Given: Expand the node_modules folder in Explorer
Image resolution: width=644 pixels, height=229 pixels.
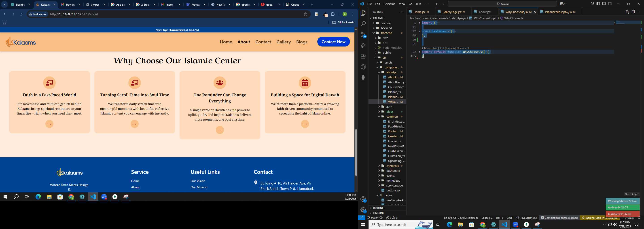Looking at the screenshot, I should point(387,48).
